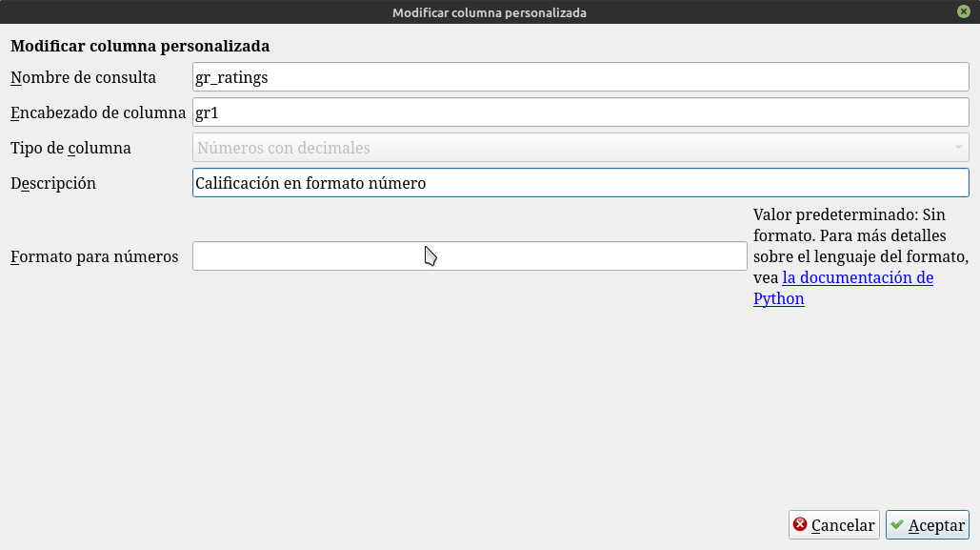Click the 'Encabezado de columna' label
This screenshot has width=980, height=550.
(98, 112)
